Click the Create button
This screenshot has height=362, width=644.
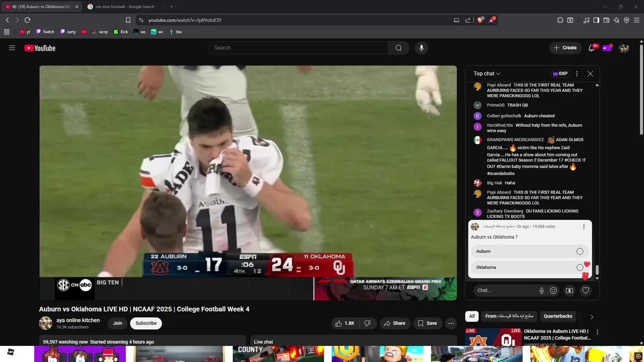(x=565, y=48)
